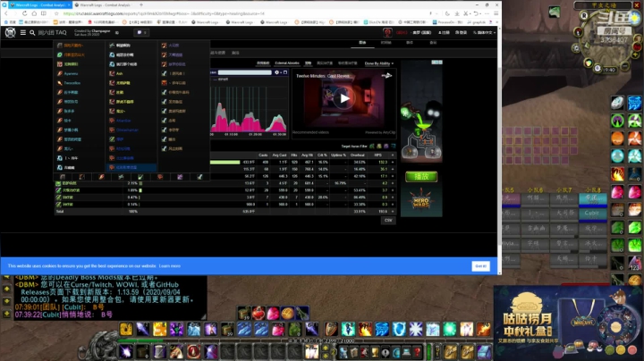644x361 pixels.
Task: Share the Twelve Minutes video
Action: coord(386,75)
